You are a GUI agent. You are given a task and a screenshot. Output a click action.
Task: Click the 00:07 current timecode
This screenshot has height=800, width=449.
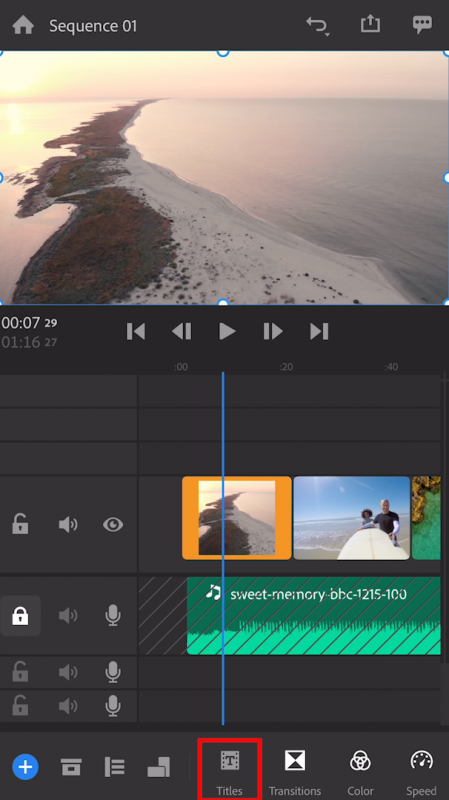coord(29,323)
